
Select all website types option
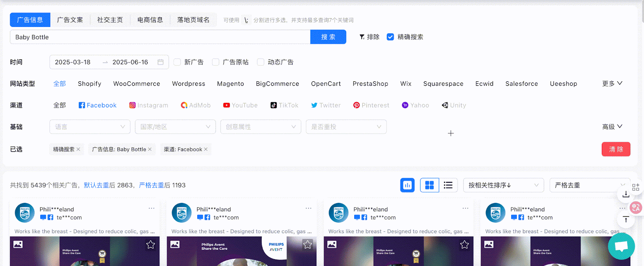[x=60, y=84]
